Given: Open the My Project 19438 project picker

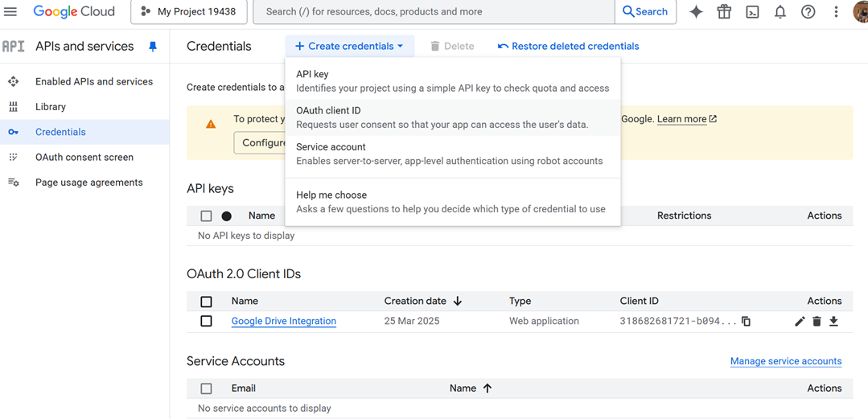Looking at the screenshot, I should click(x=188, y=12).
